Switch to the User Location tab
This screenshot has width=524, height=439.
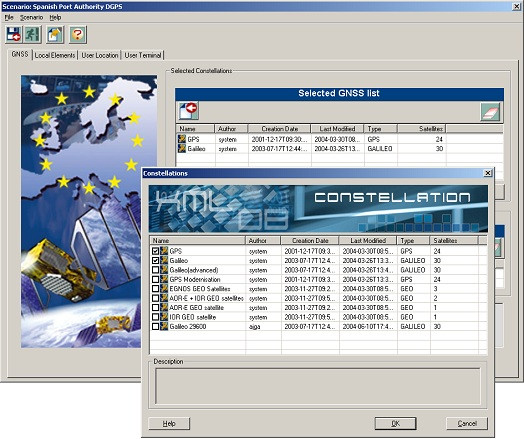[100, 55]
